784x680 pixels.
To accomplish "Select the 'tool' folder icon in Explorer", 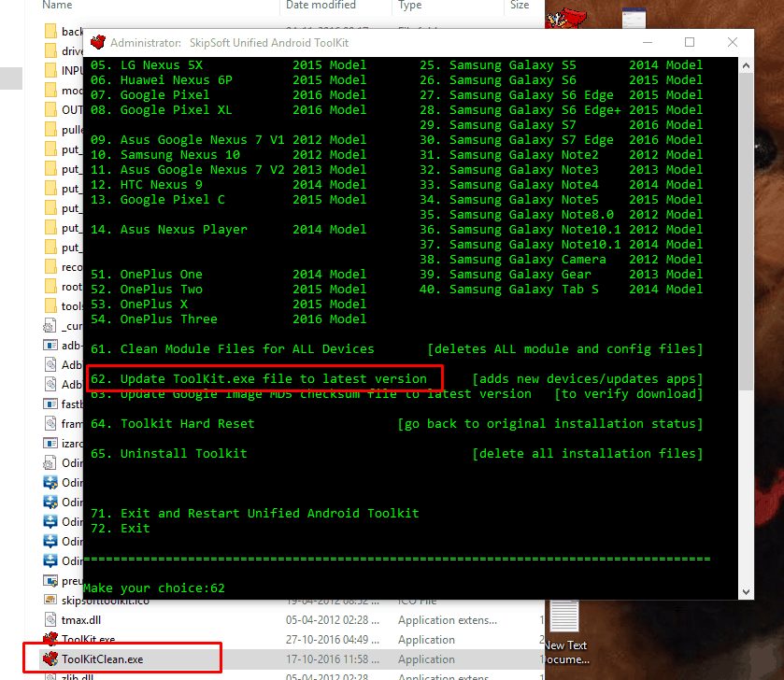I will tap(50, 305).
